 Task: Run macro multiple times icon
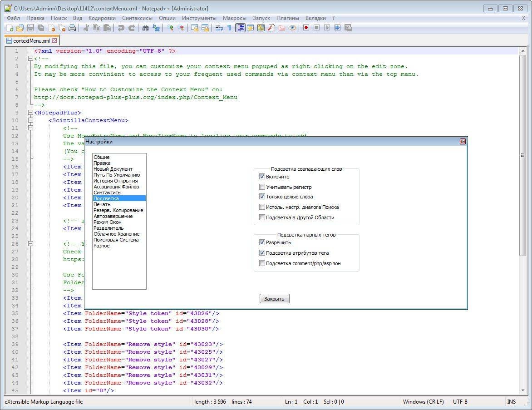(338, 28)
